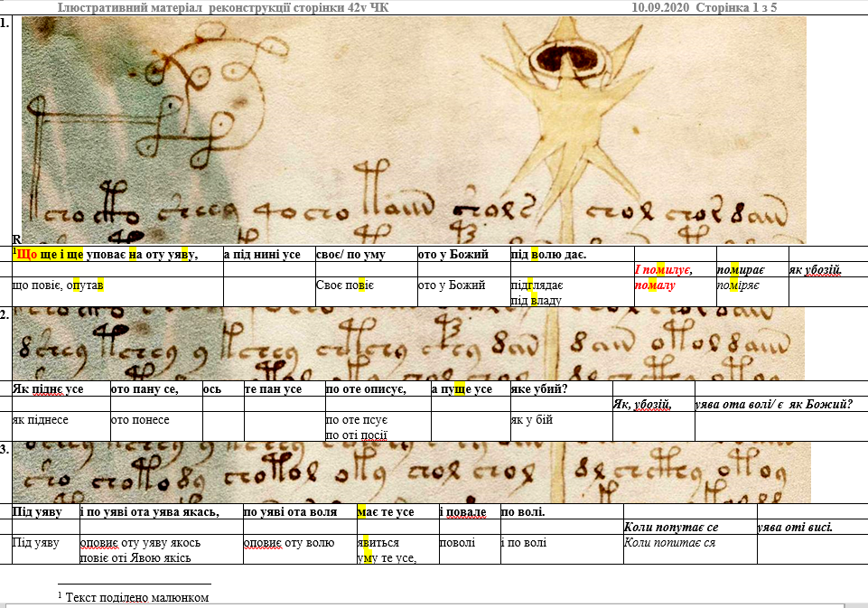Image resolution: width=868 pixels, height=608 pixels.
Task: Click the cell 'має те усе'
Action: (398, 511)
